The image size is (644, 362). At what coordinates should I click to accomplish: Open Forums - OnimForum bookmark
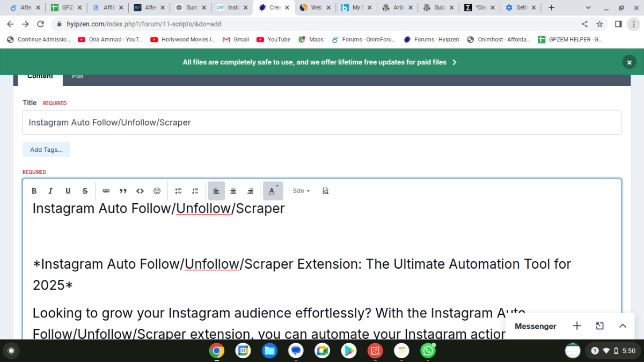[x=363, y=40]
